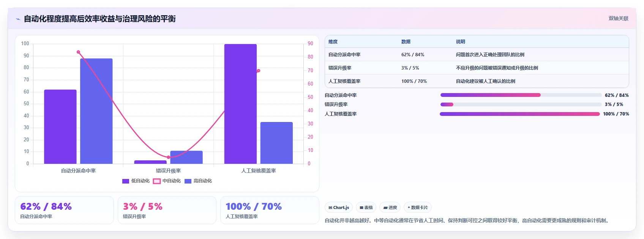The height and width of the screenshot is (239, 644).
Task: Toggle the 低自动化 legend item
Action: pyautogui.click(x=136, y=181)
